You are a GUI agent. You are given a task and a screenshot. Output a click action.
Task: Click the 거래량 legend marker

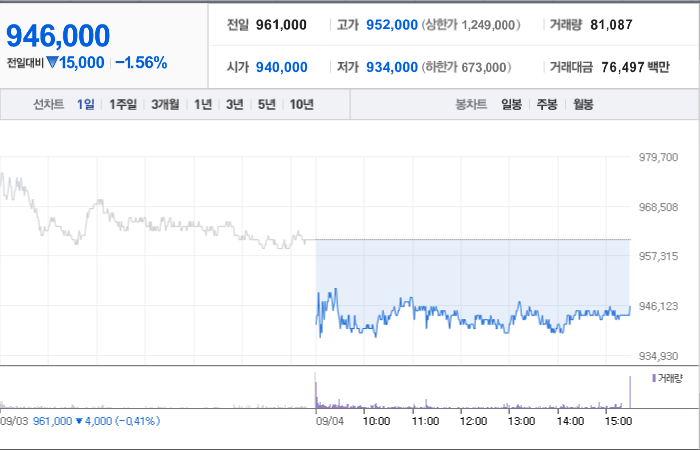click(x=654, y=379)
